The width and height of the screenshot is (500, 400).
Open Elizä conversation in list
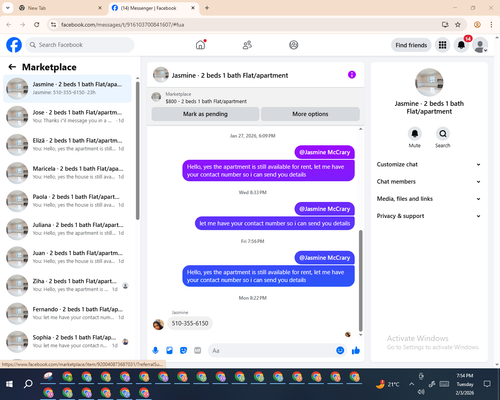click(68, 145)
